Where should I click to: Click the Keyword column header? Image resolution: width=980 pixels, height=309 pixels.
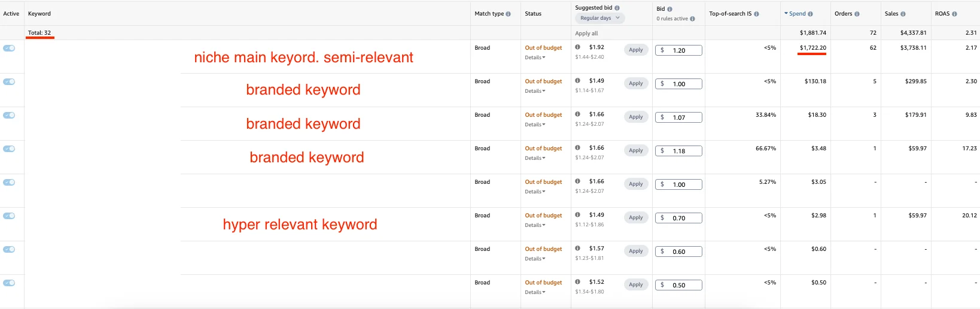pyautogui.click(x=39, y=14)
